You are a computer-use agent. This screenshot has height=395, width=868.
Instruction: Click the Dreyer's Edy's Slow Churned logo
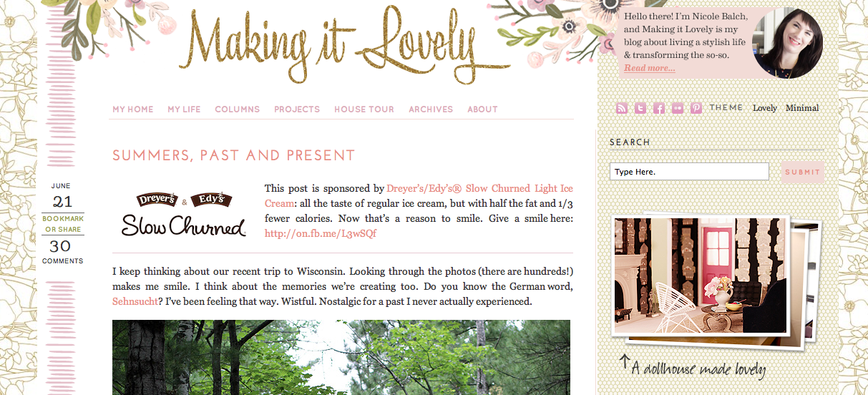pyautogui.click(x=184, y=214)
